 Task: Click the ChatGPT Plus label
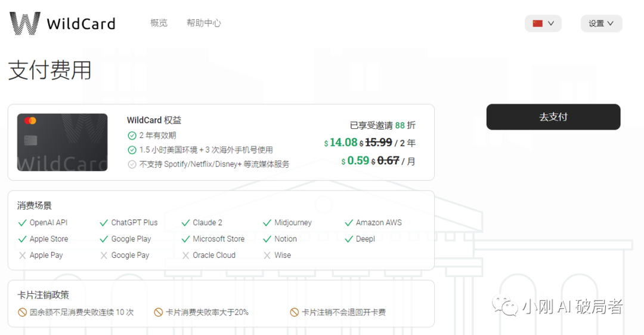(x=134, y=223)
